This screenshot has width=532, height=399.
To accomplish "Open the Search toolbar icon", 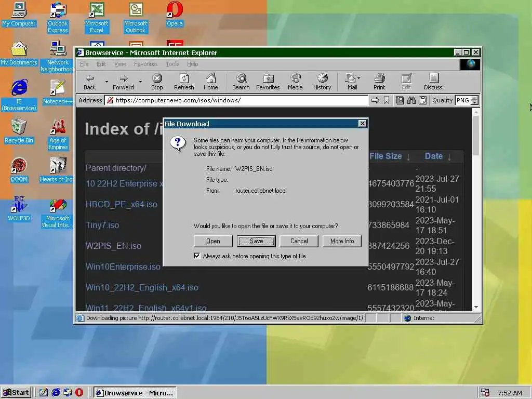I will (241, 82).
